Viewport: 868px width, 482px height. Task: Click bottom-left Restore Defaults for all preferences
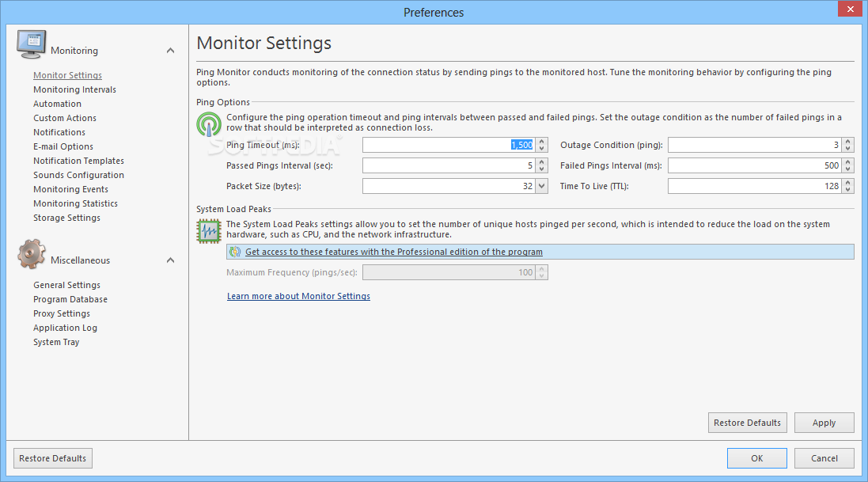point(52,458)
